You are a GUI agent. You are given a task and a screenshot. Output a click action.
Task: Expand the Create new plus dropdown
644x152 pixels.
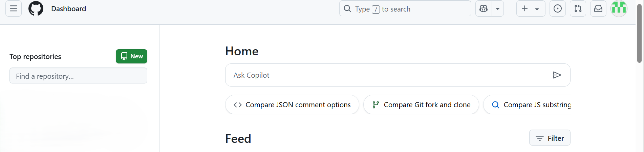click(x=531, y=8)
